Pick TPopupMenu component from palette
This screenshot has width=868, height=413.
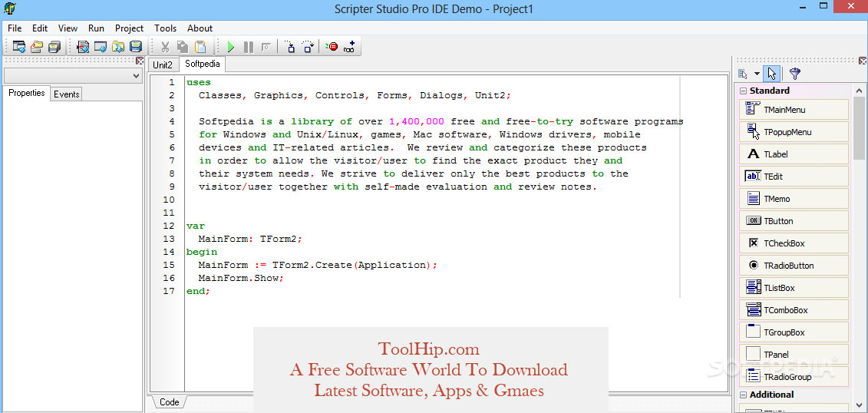tap(794, 132)
